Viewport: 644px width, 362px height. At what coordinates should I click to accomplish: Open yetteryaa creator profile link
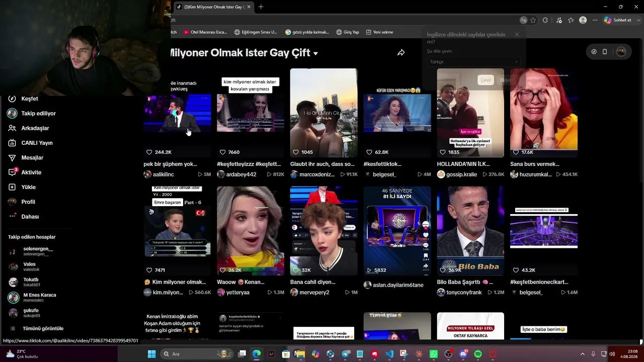pos(233,293)
